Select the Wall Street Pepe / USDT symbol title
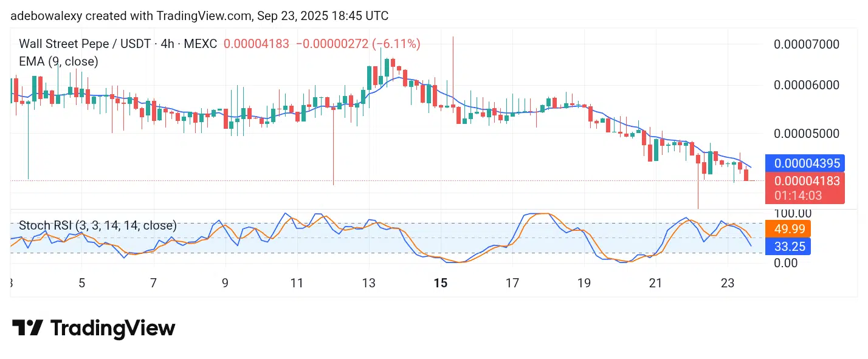The width and height of the screenshot is (868, 359). coord(86,44)
